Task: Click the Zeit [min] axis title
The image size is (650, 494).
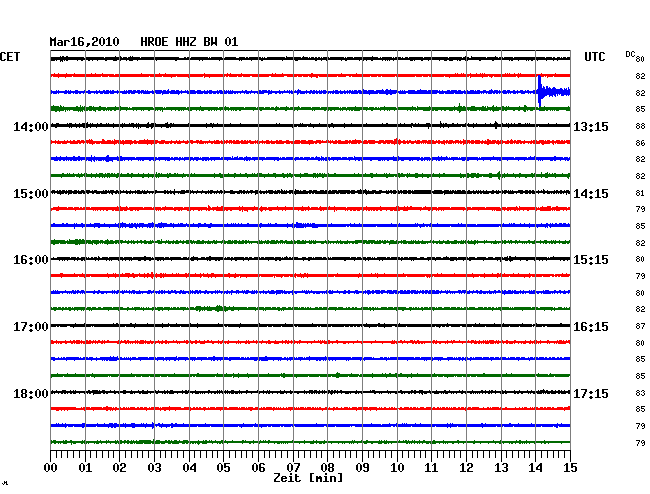Action: pyautogui.click(x=308, y=478)
